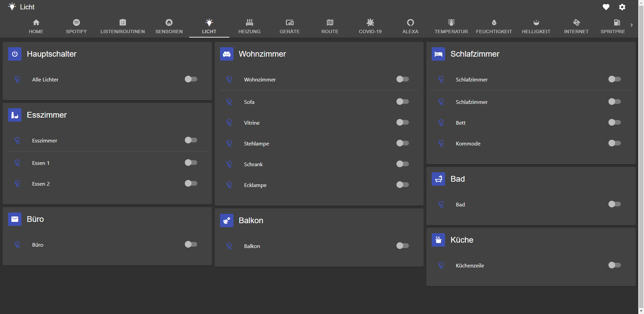Click bulb icon next to Alle Lichter
644x314 pixels.
(x=17, y=79)
